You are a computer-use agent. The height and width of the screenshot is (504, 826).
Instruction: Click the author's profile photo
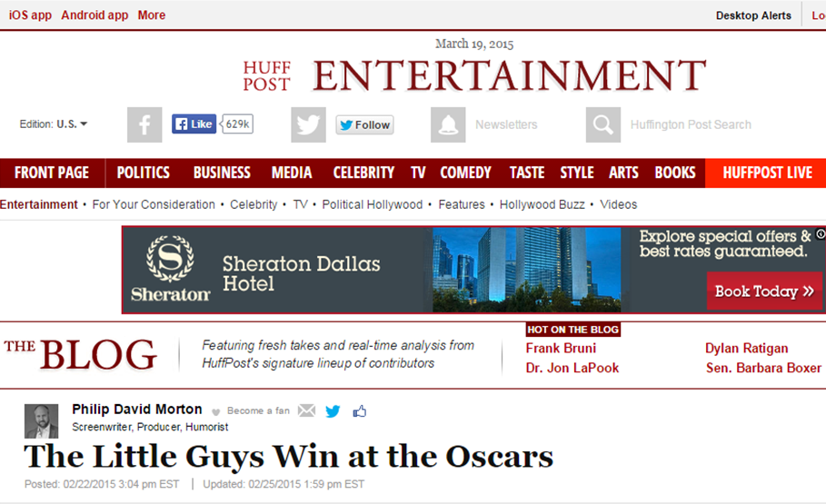pyautogui.click(x=41, y=421)
